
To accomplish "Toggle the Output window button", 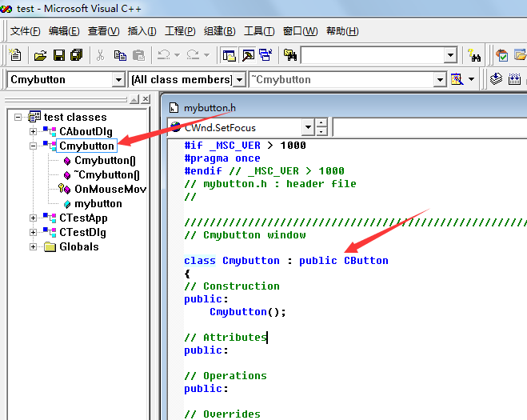I will click(x=249, y=55).
